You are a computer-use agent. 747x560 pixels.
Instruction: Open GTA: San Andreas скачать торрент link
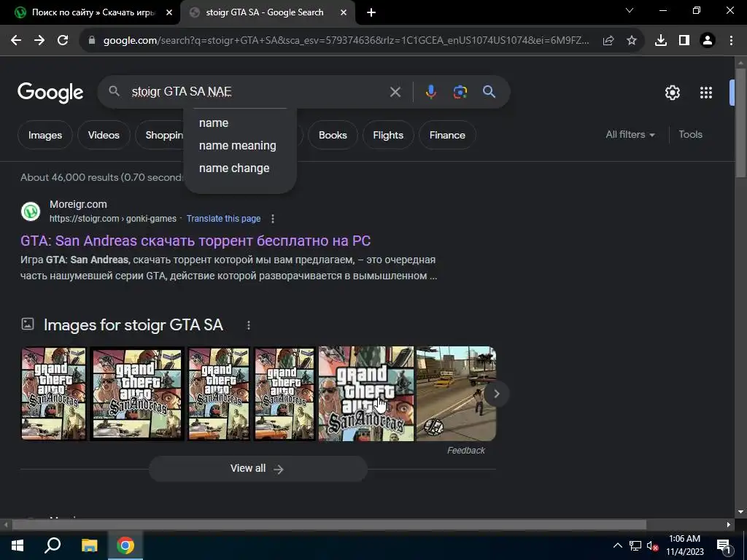click(x=196, y=241)
